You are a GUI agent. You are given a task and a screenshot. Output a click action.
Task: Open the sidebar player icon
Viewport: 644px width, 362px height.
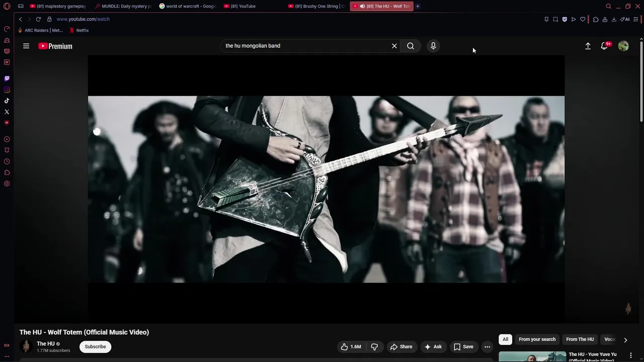tap(7, 139)
